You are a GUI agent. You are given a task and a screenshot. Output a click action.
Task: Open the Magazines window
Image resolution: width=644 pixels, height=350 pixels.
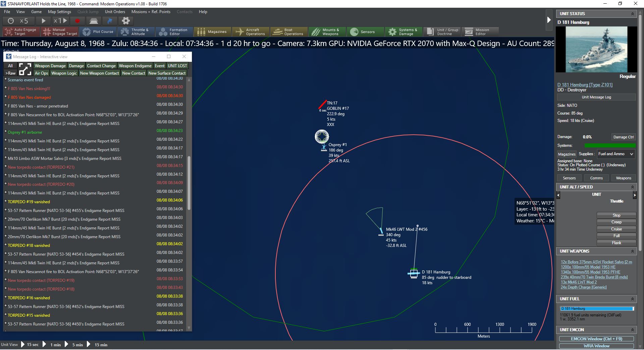click(212, 32)
